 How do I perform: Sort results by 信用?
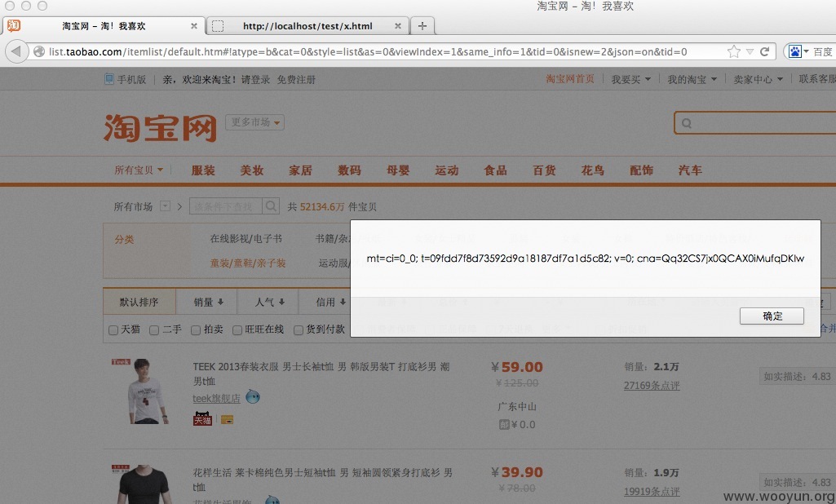click(x=330, y=302)
